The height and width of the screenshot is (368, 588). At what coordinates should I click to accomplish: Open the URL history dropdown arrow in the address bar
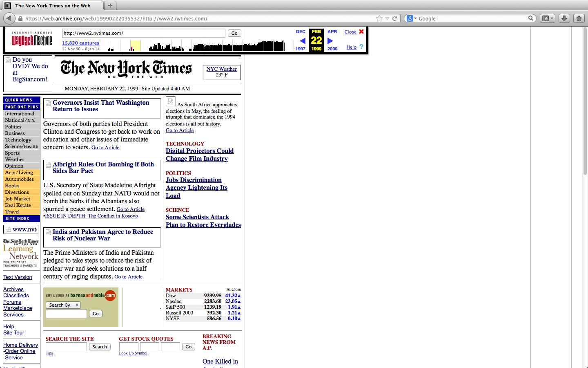point(388,18)
